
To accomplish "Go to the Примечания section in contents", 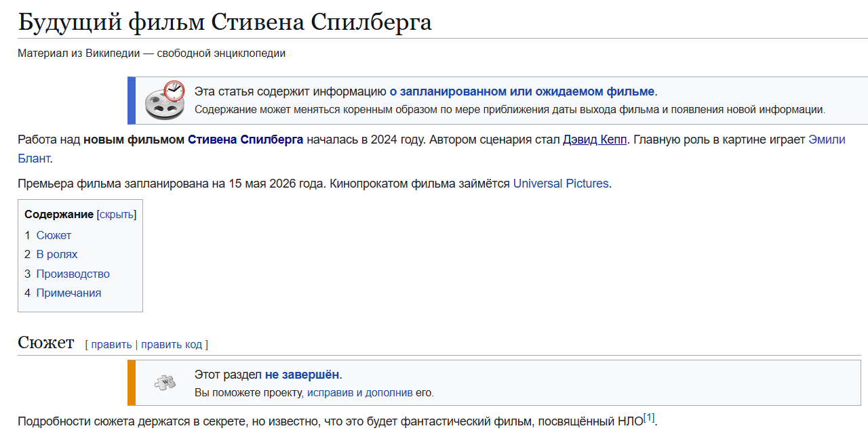I will click(68, 293).
